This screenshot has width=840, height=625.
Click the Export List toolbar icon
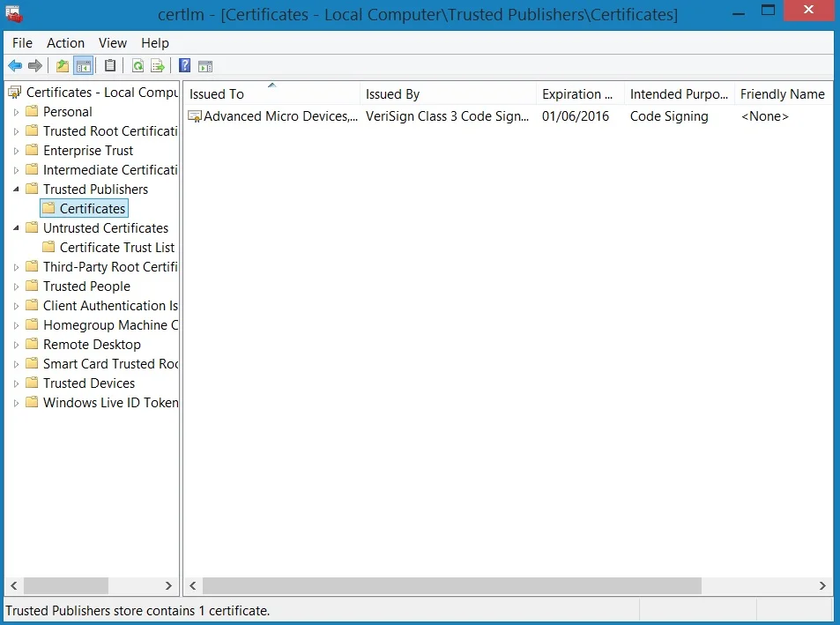point(158,66)
